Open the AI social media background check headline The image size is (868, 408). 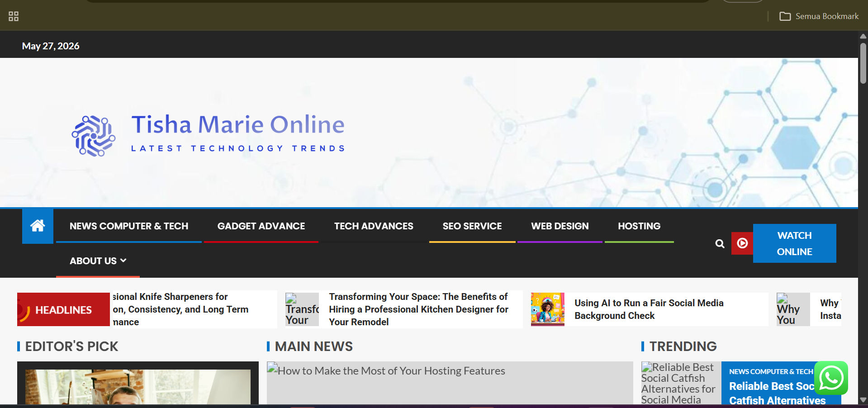click(649, 309)
